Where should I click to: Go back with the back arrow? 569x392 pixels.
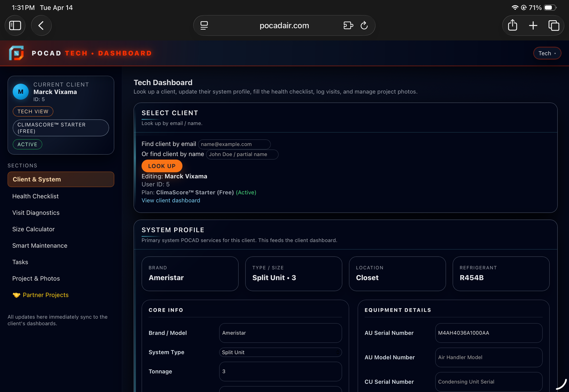(x=41, y=26)
